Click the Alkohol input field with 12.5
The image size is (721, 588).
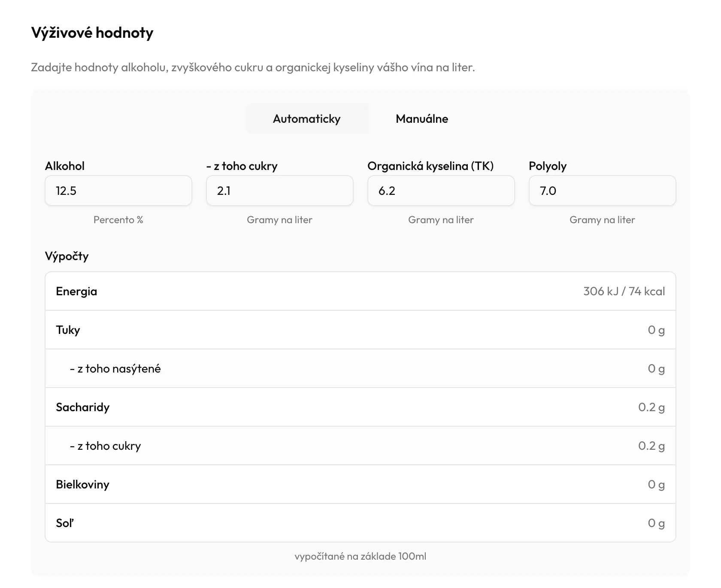[x=118, y=191]
